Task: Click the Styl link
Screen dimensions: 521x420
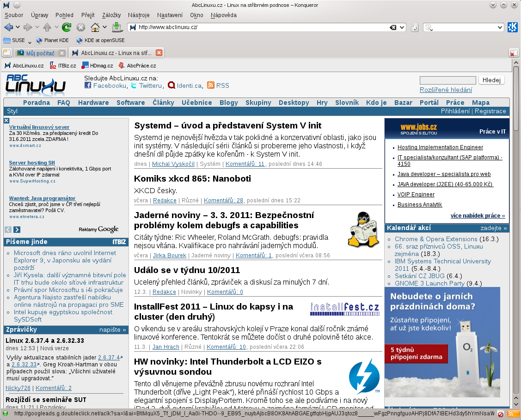Action: 12,111
